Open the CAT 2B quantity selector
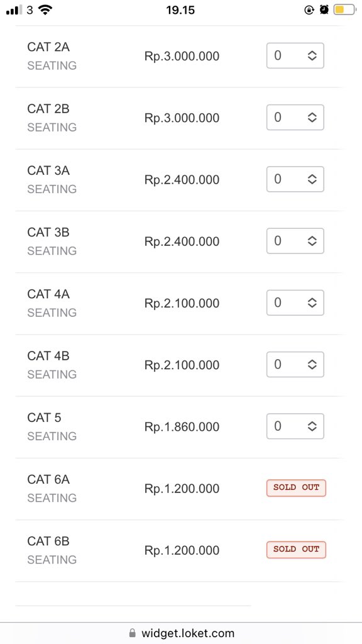The width and height of the screenshot is (362, 644). click(x=295, y=118)
